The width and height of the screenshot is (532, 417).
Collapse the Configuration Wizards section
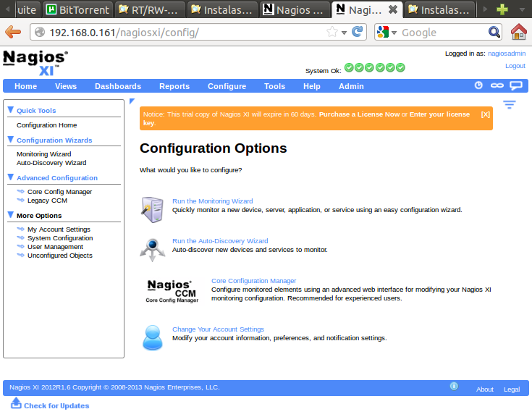click(11, 140)
